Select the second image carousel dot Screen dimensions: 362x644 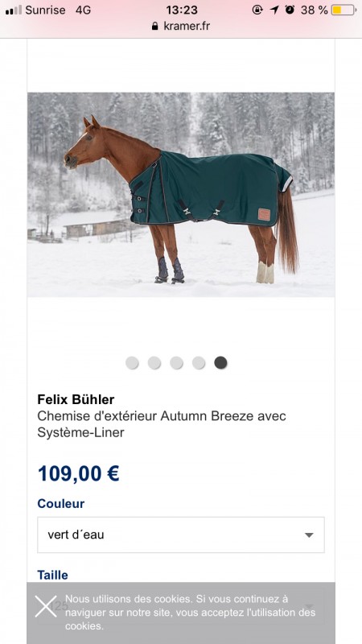click(x=154, y=363)
